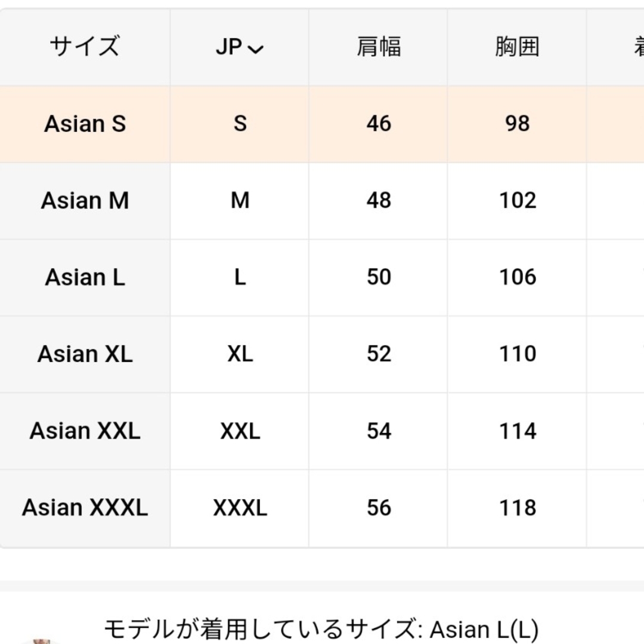The image size is (644, 644).
Task: Click the chevron arrow next to JP
Action: click(x=255, y=49)
